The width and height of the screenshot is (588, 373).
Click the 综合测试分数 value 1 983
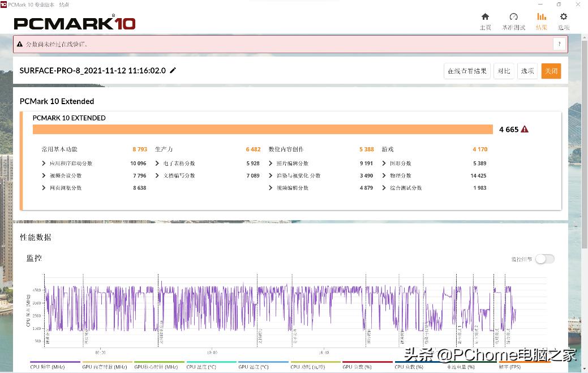click(x=480, y=188)
